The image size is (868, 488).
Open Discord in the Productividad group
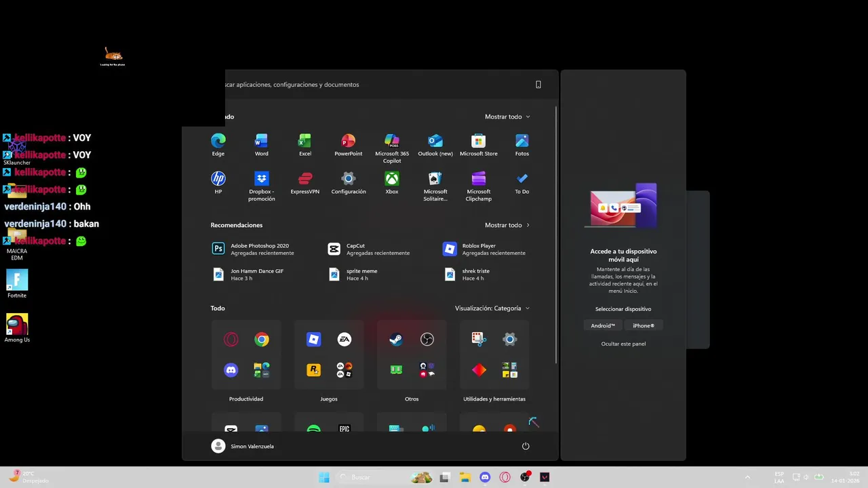(231, 370)
